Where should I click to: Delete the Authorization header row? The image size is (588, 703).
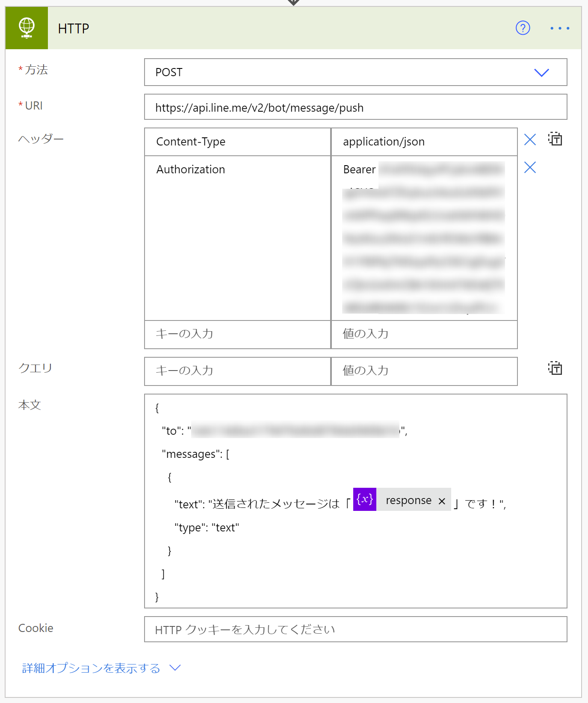pyautogui.click(x=530, y=167)
